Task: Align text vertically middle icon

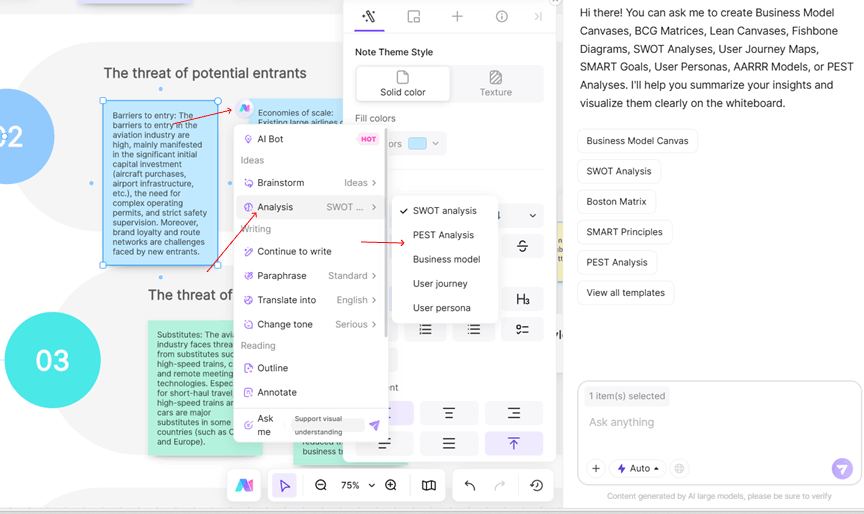Action: coord(449,443)
